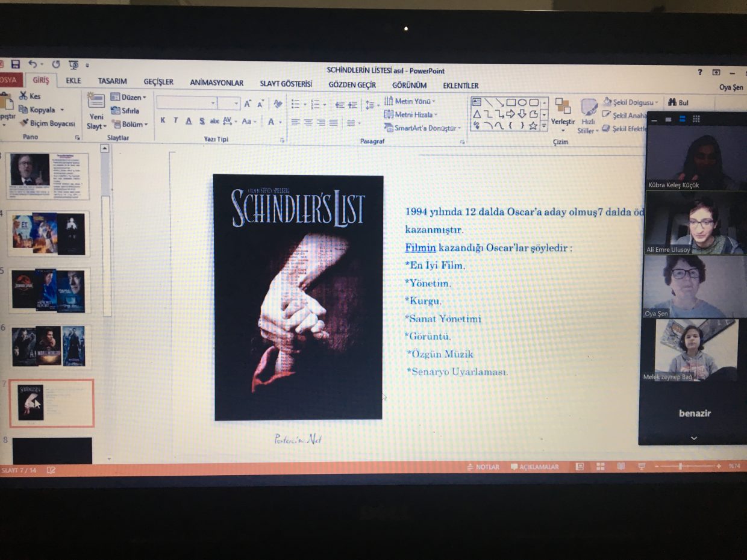This screenshot has width=747, height=560.
Task: Toggle text shadow with the S button
Action: (x=201, y=121)
